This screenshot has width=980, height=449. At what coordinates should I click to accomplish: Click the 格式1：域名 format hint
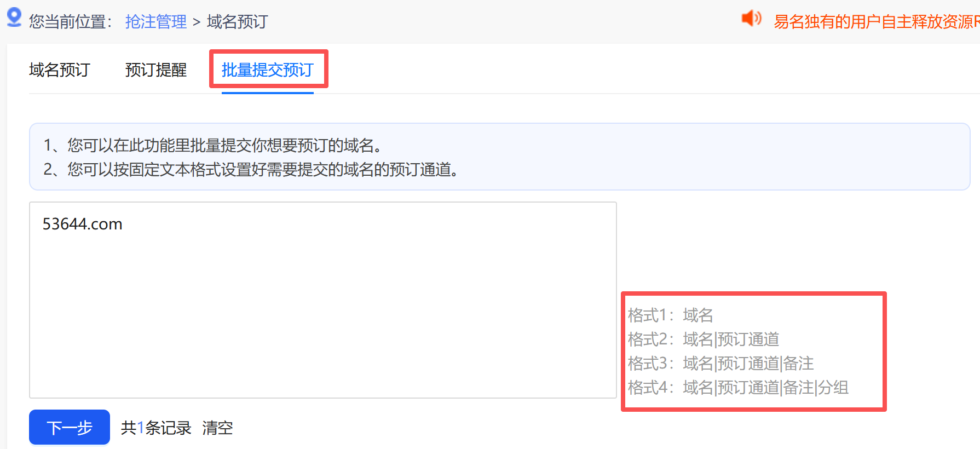click(x=671, y=315)
